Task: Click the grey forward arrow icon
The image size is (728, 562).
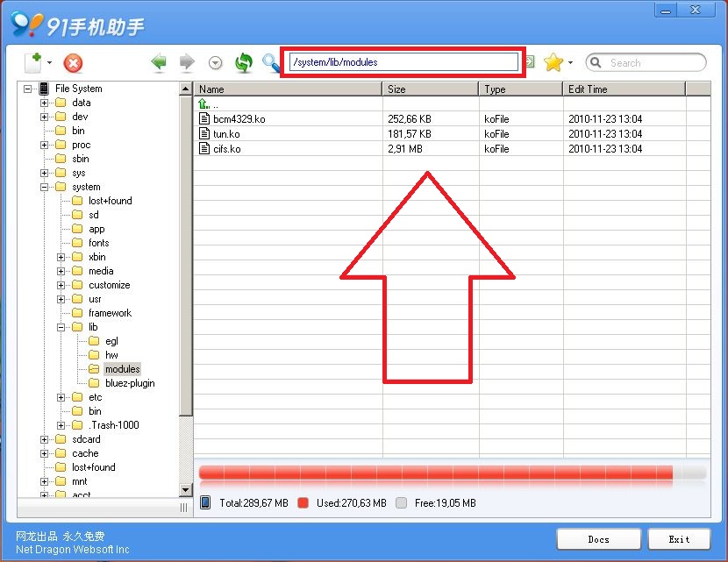Action: click(x=187, y=61)
